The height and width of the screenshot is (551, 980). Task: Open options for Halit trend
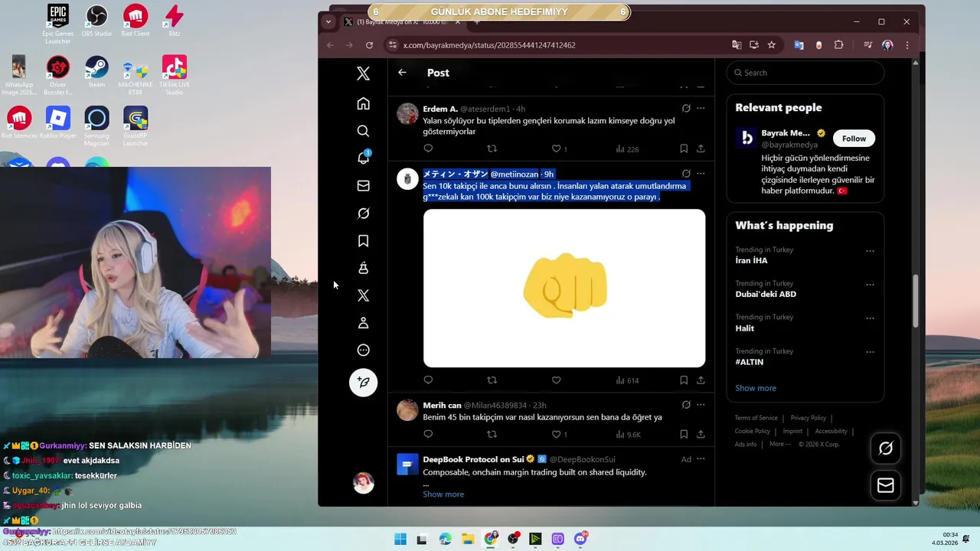pyautogui.click(x=870, y=318)
